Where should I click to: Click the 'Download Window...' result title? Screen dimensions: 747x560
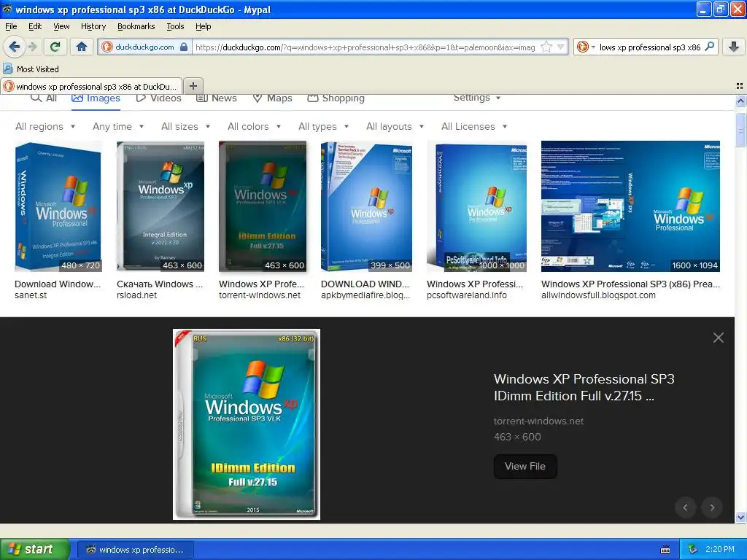click(58, 284)
